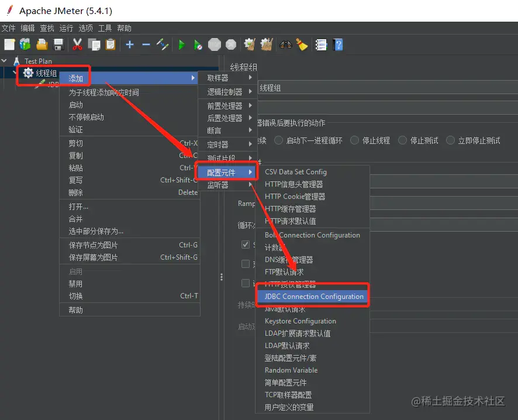Collapse the 线程组 tree node arrow
Image resolution: width=518 pixels, height=420 pixels.
[15, 73]
